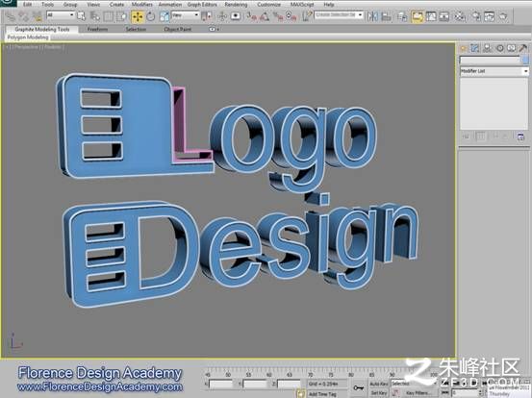This screenshot has height=398, width=532.
Task: Open the selection filter All dropdown
Action: [x=61, y=15]
